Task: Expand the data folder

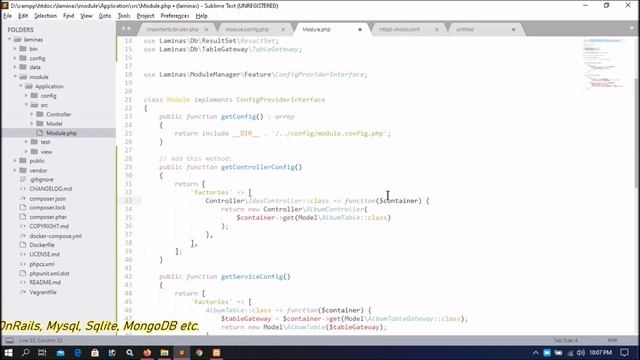Action: pos(15,67)
